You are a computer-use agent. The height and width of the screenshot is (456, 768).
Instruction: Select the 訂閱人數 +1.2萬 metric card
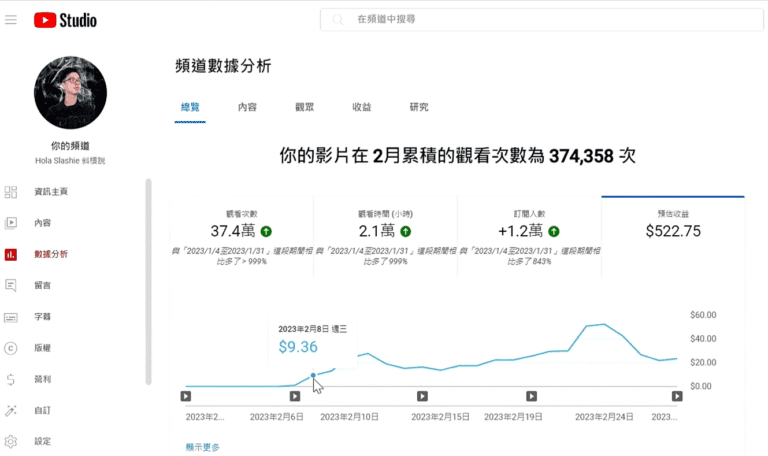tap(529, 237)
